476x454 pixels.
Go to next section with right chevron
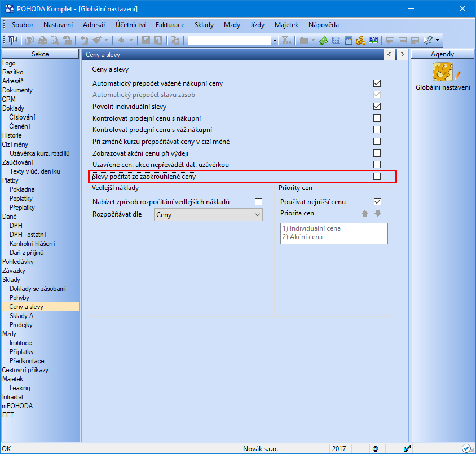403,55
